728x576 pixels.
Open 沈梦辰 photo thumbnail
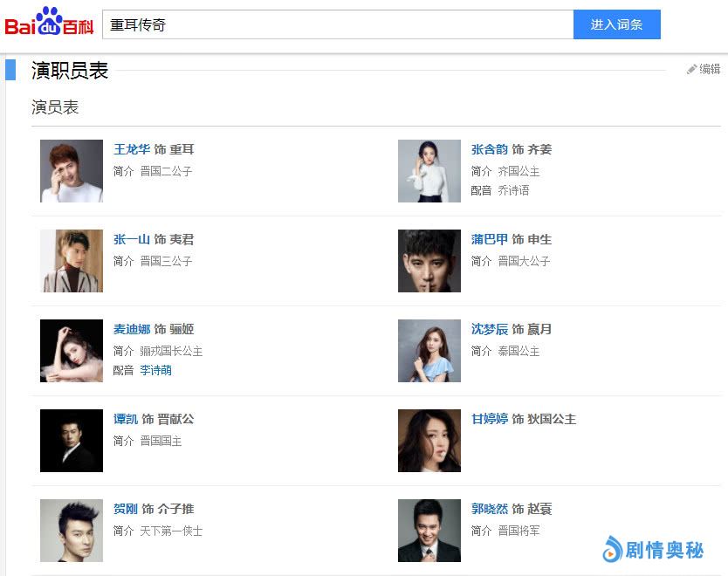pos(429,351)
